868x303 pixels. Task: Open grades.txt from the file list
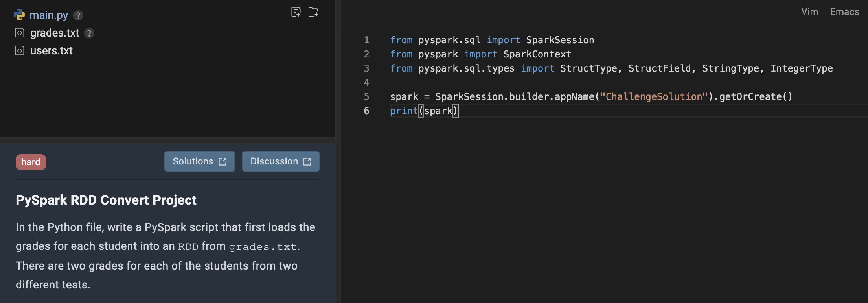(55, 33)
